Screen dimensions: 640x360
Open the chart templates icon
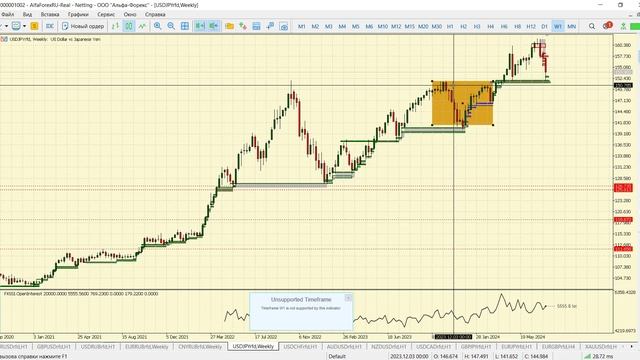coord(256,26)
